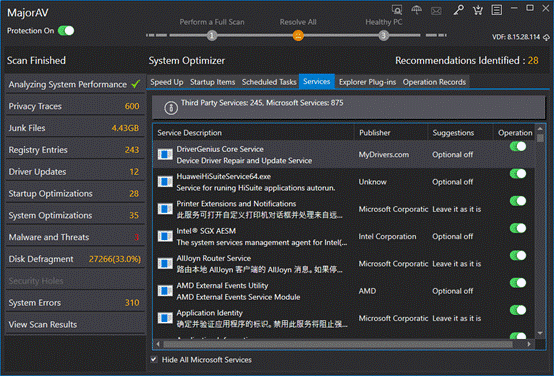Click the update arrow beside VDF version
The height and width of the screenshot is (376, 554).
click(x=546, y=37)
